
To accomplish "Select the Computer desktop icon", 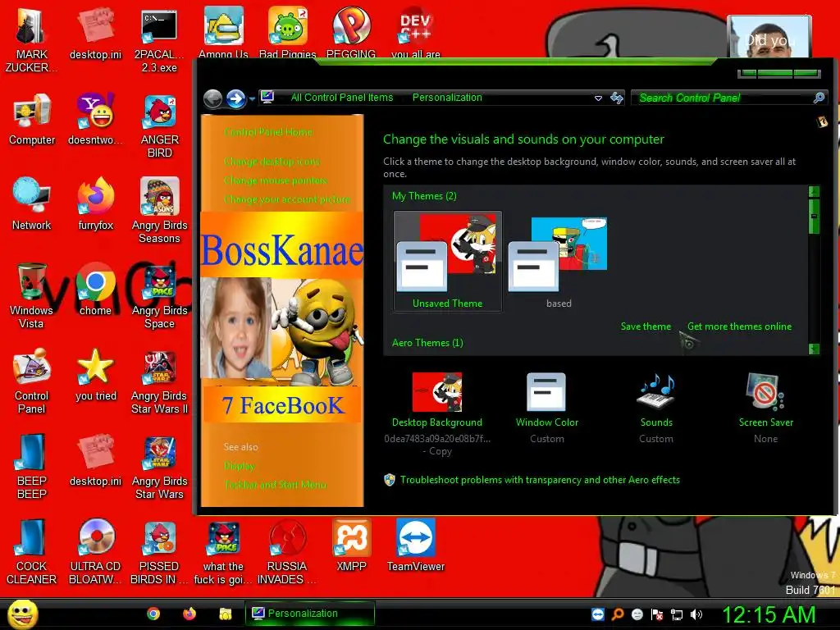I will point(32,119).
